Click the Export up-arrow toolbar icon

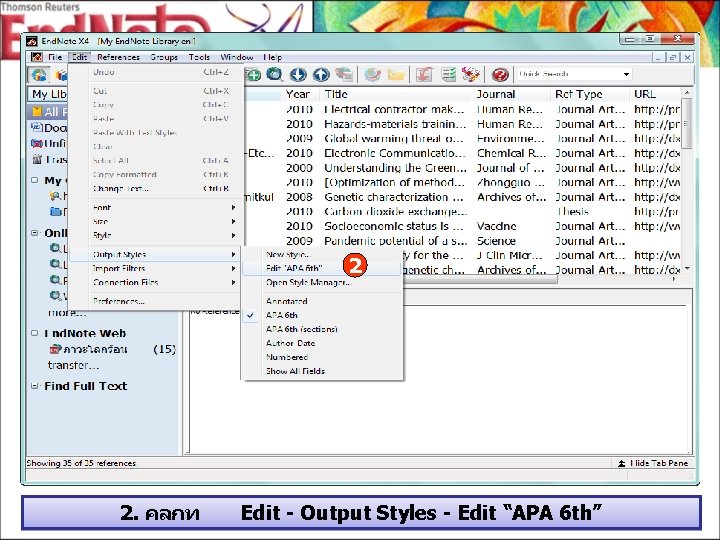point(321,74)
